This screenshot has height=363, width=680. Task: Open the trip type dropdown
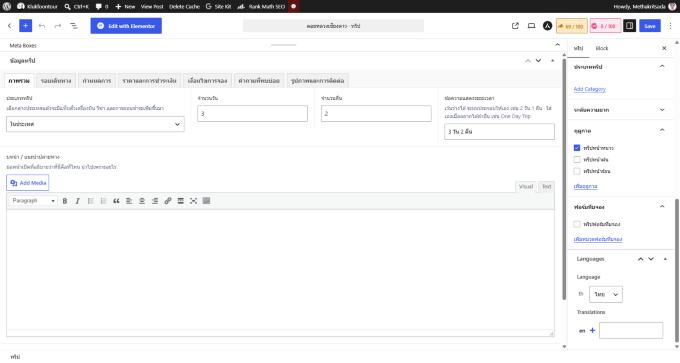pyautogui.click(x=95, y=124)
